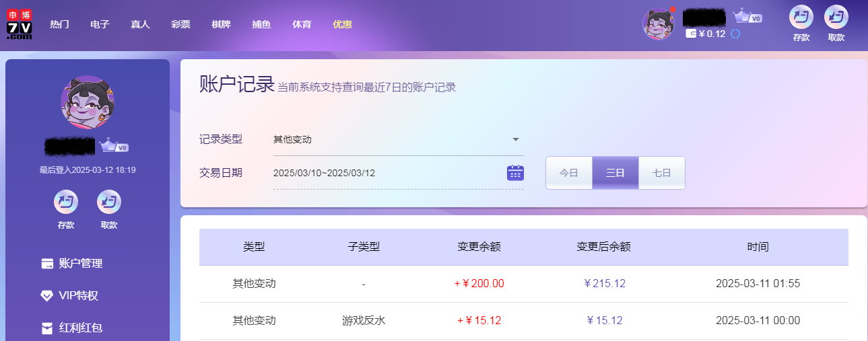Go to the 体育 sports section
This screenshot has width=868, height=341.
[302, 24]
